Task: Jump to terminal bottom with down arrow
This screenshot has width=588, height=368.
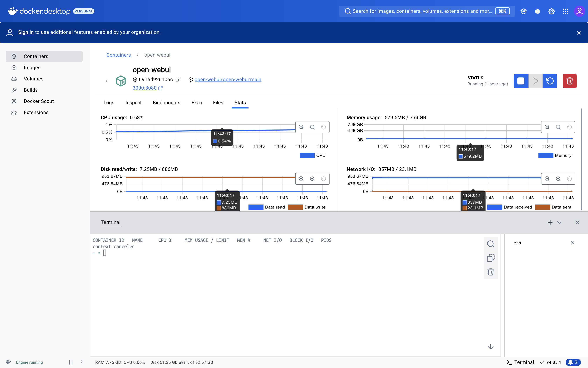Action: coord(491,347)
